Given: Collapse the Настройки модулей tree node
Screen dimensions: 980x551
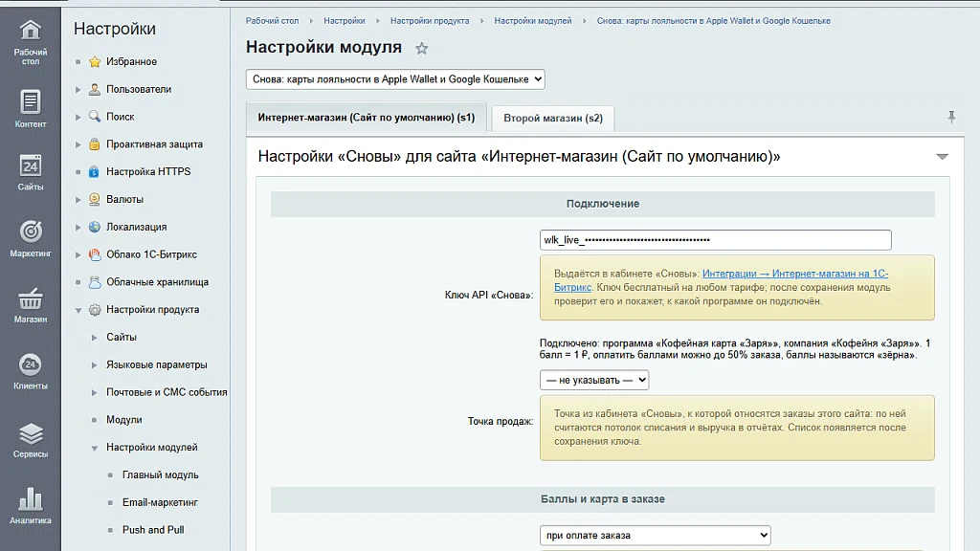Looking at the screenshot, I should [95, 448].
